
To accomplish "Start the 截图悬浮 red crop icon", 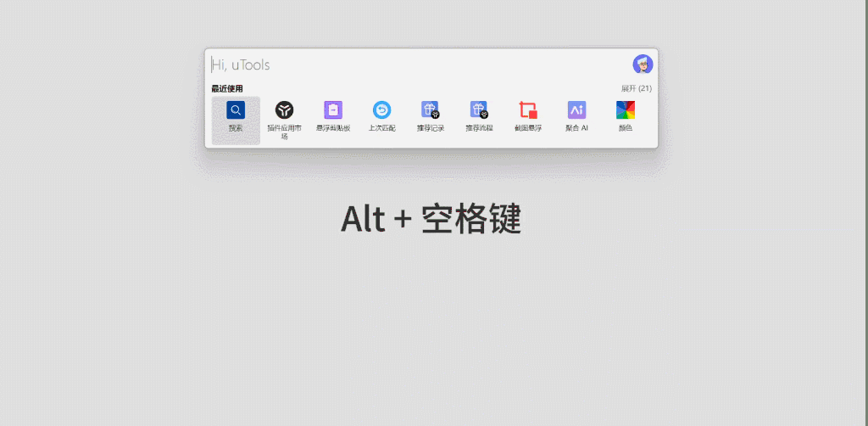I will tap(528, 109).
